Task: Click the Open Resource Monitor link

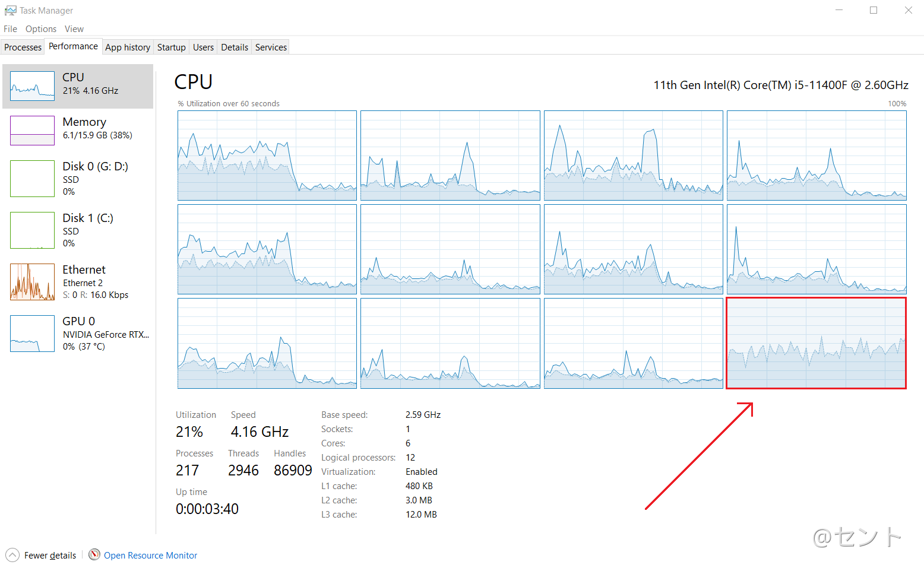Action: pyautogui.click(x=150, y=556)
